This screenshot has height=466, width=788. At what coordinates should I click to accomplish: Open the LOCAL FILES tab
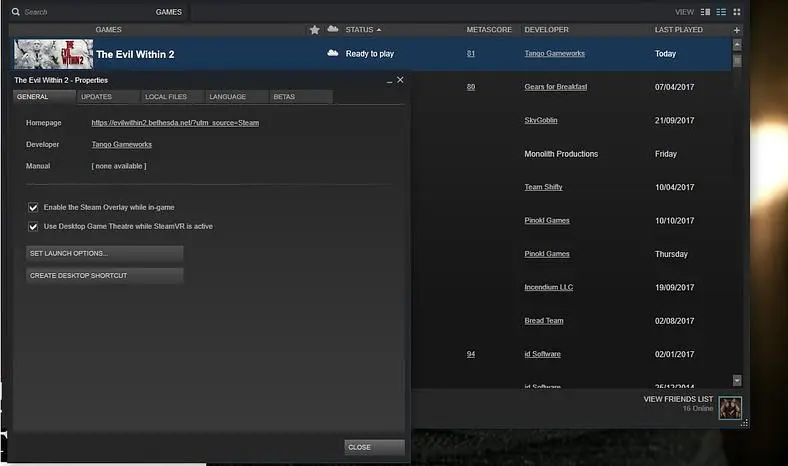172,97
